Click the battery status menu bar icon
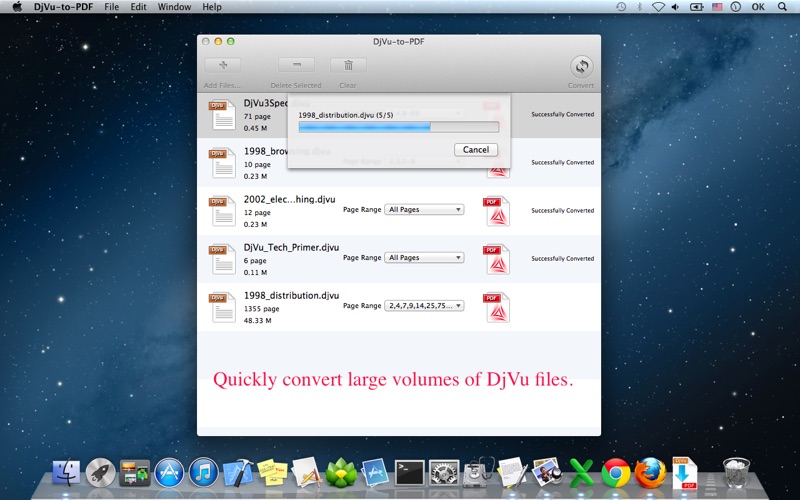Image resolution: width=800 pixels, height=500 pixels. point(696,7)
